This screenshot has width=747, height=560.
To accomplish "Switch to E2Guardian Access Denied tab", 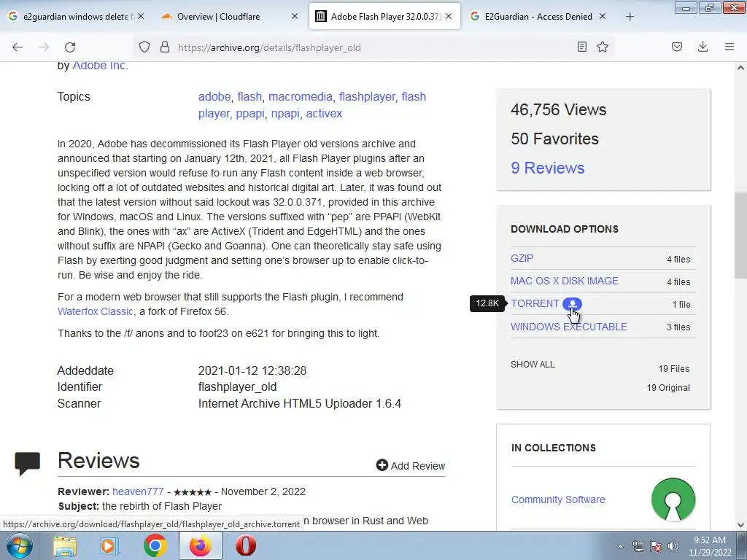I will click(538, 16).
